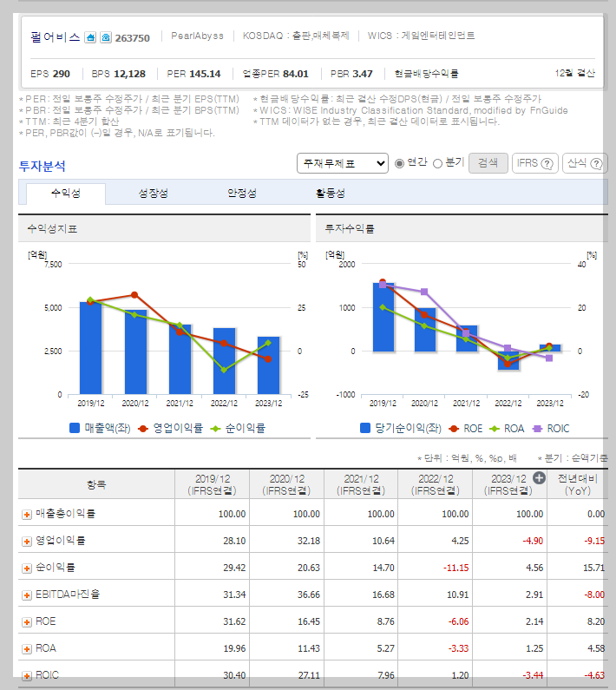Click the 항목 table header
616x690 pixels.
coord(96,484)
